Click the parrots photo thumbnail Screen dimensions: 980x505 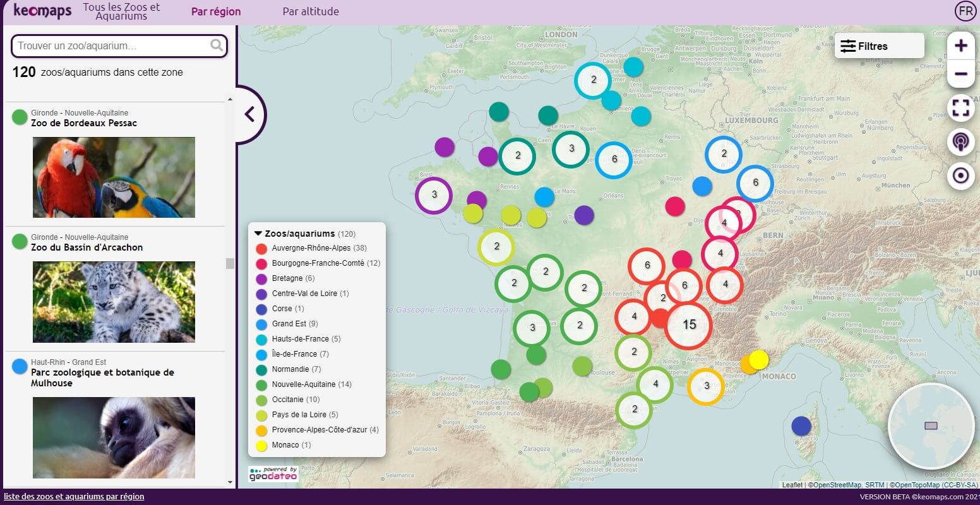click(x=114, y=177)
